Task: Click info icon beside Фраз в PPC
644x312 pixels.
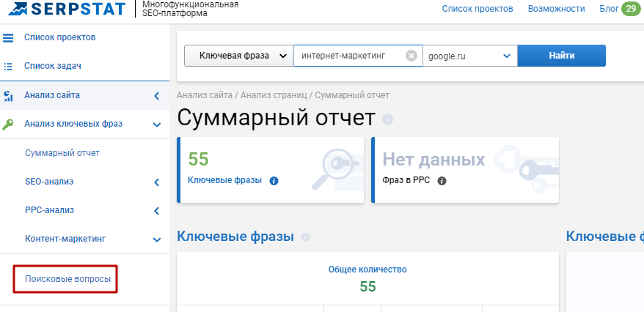Action: 442,181
